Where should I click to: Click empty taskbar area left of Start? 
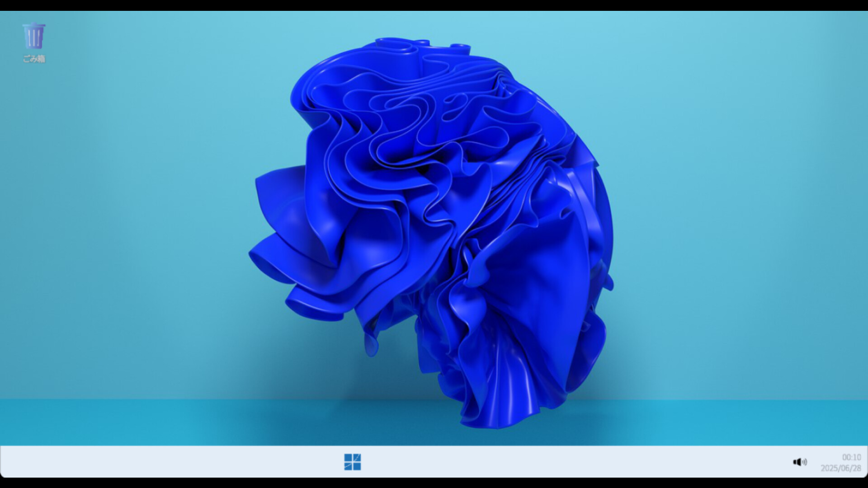pos(172,462)
